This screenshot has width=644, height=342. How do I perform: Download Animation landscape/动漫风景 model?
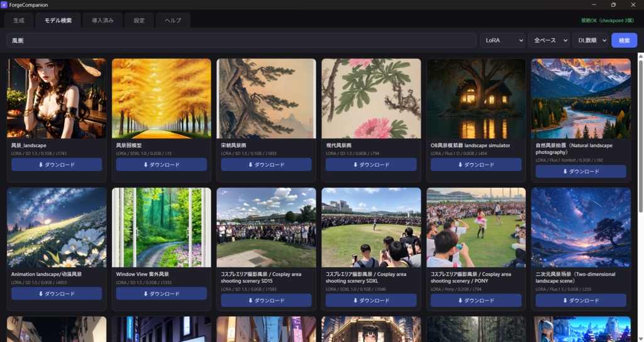click(57, 294)
